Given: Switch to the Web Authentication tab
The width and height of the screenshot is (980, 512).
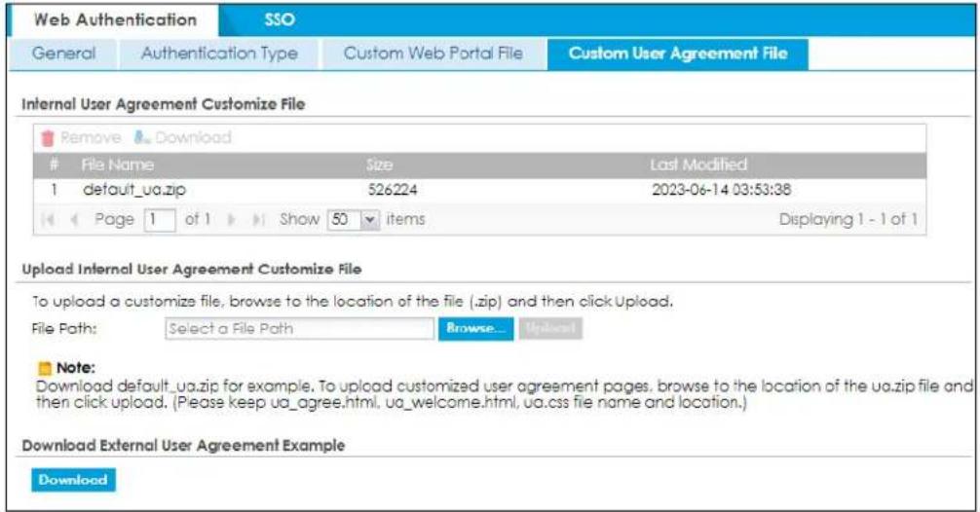Looking at the screenshot, I should click(x=116, y=20).
